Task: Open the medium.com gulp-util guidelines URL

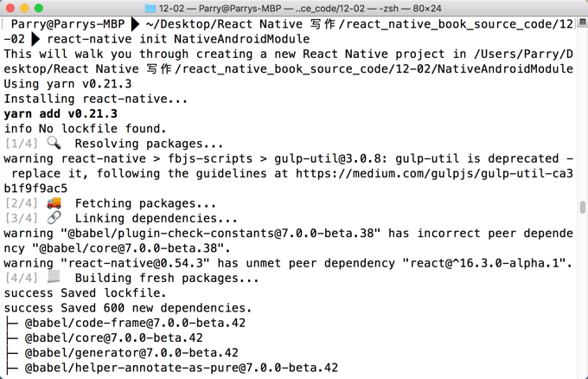Action: click(434, 173)
